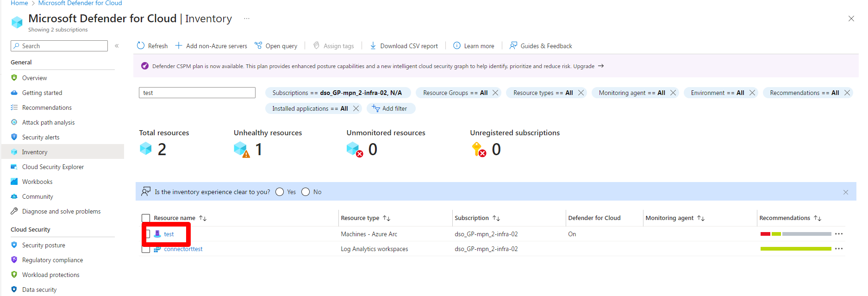The height and width of the screenshot is (296, 868).
Task: Click the Diagnose and solve problems wrench icon
Action: tap(14, 211)
